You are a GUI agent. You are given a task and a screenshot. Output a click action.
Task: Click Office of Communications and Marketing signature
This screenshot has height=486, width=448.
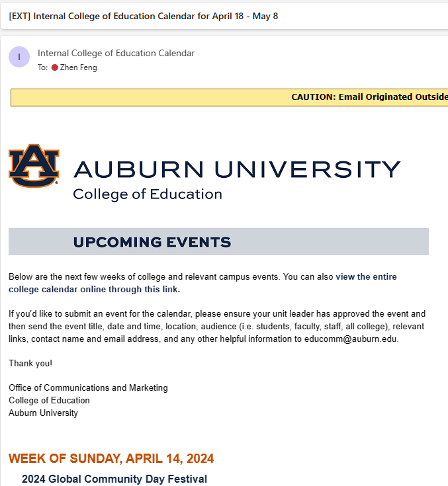coord(88,387)
